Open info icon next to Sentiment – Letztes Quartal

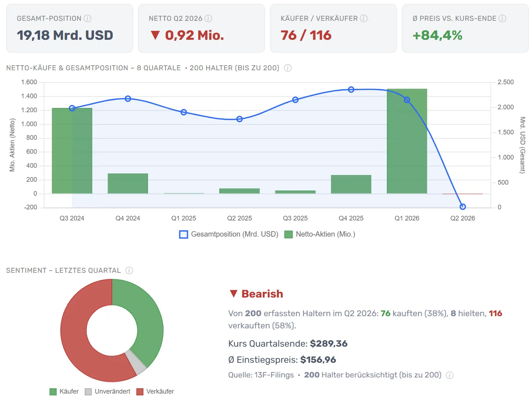[x=129, y=270]
